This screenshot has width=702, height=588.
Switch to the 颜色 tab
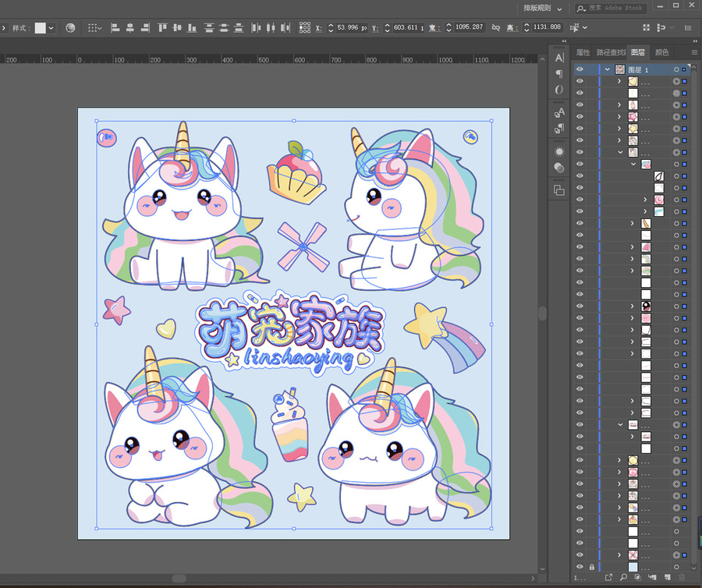(661, 52)
